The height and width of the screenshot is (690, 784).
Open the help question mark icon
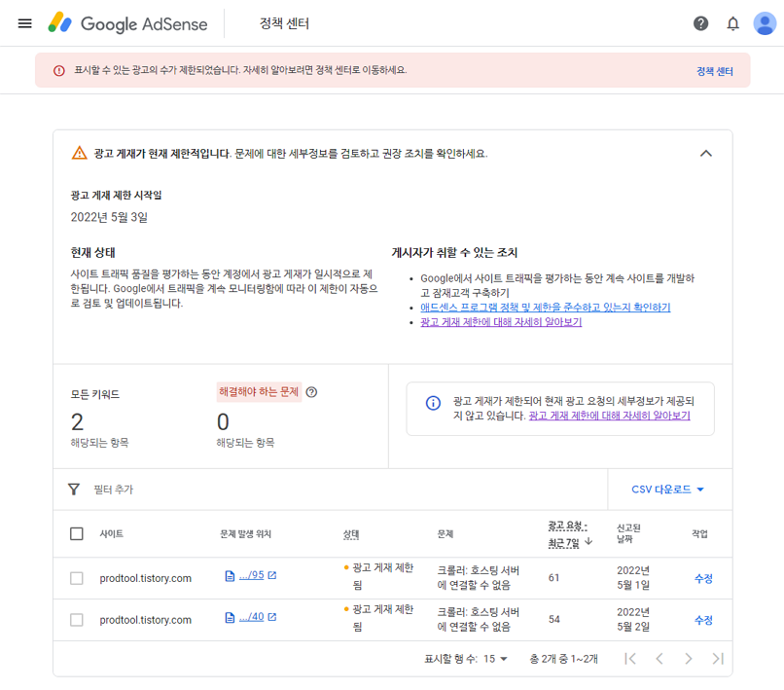pyautogui.click(x=700, y=23)
